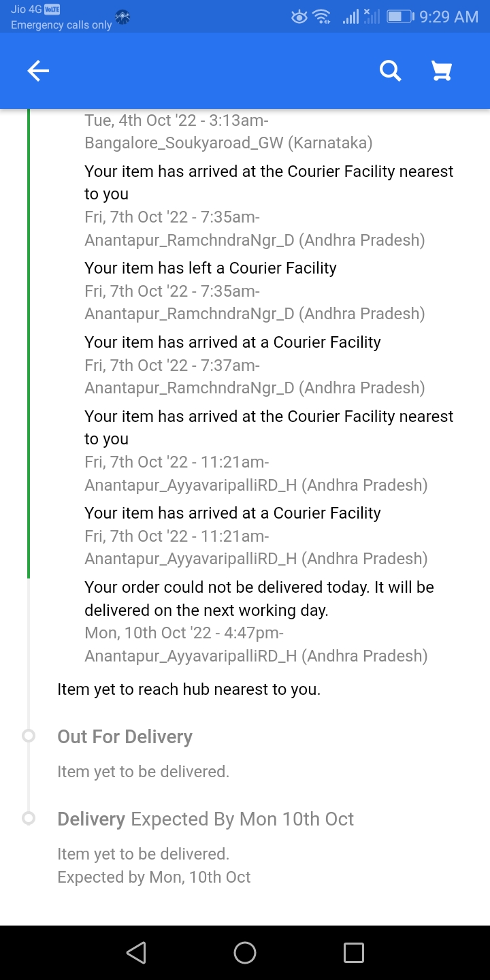Select the Out For Delivery heading

coord(125,736)
